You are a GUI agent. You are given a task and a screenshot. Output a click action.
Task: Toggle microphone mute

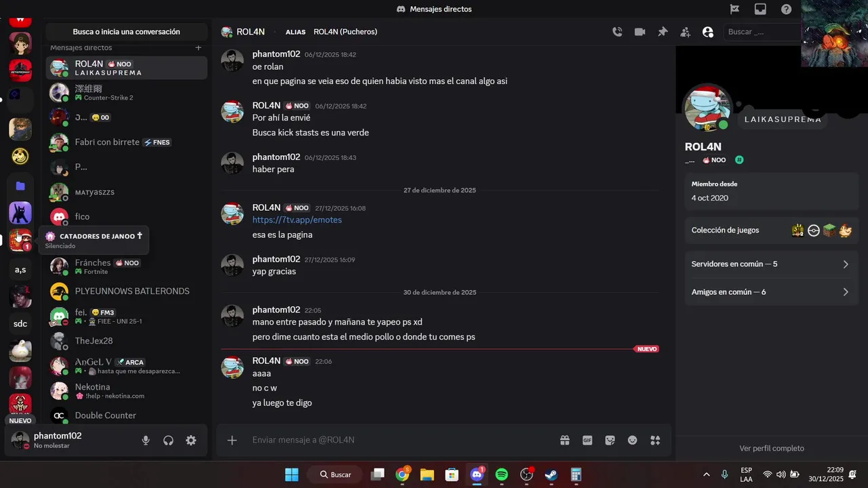coord(146,441)
